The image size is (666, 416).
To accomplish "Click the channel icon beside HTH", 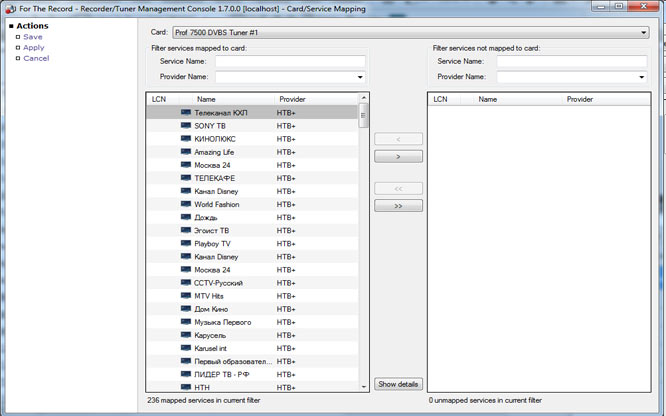I will (186, 387).
